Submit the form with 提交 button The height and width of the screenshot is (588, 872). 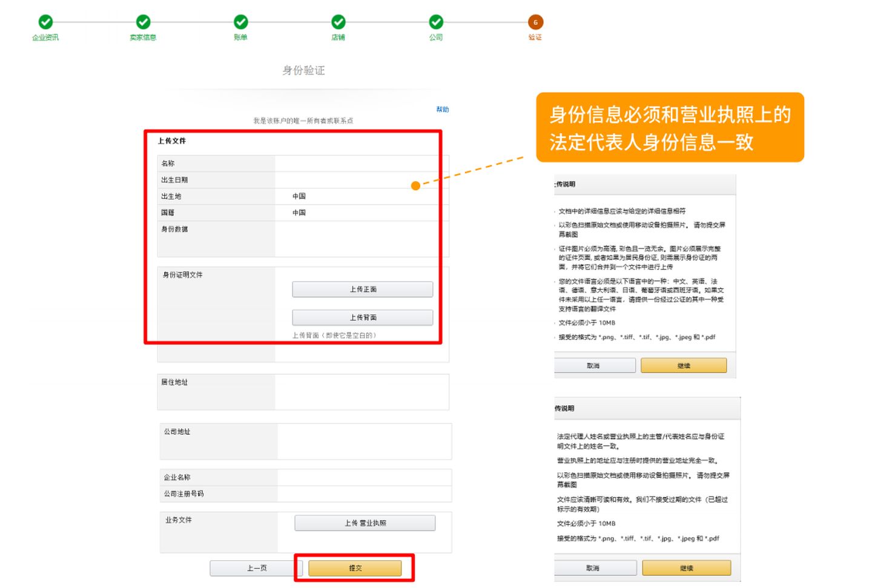[355, 568]
